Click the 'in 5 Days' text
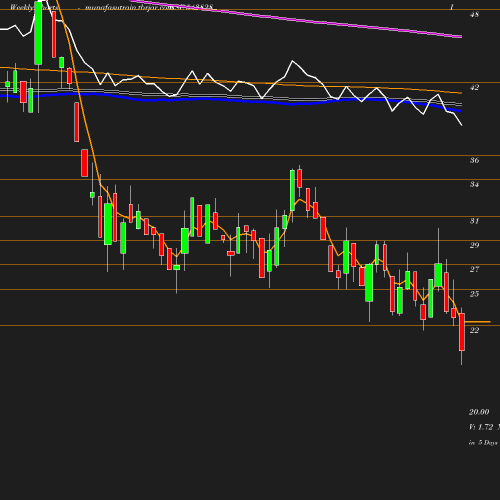Screen dimensions: 500x500 483,443
